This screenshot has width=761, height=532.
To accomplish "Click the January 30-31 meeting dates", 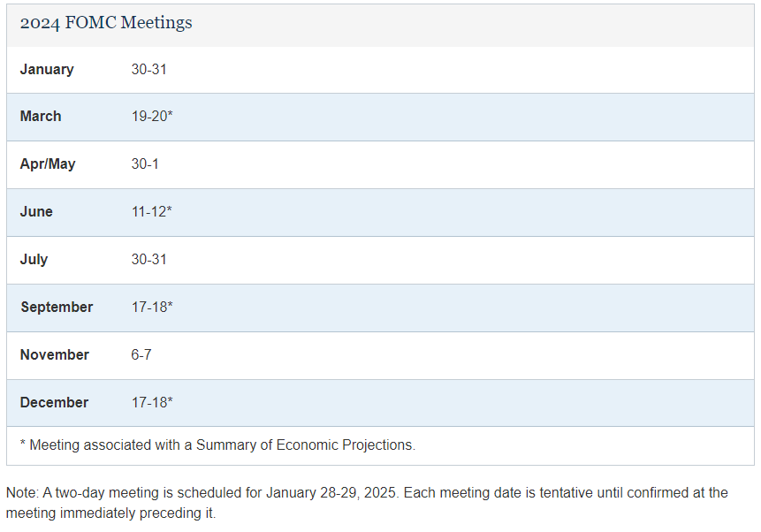I will pyautogui.click(x=149, y=70).
